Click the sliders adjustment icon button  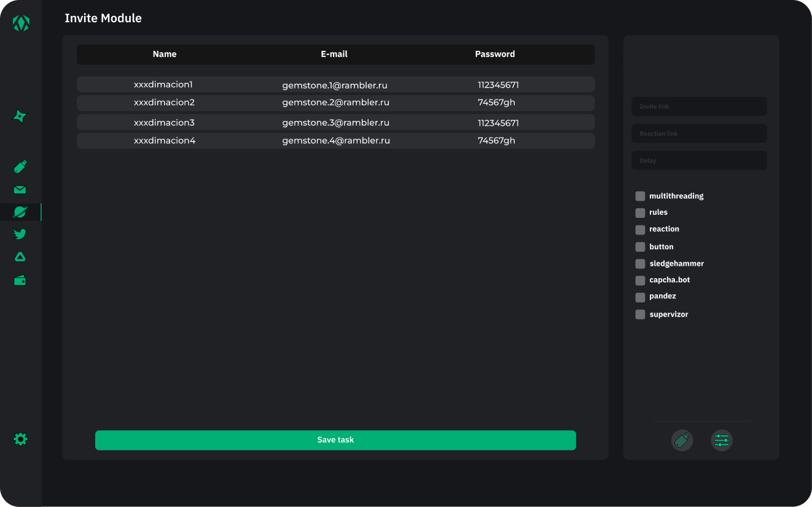coord(722,440)
